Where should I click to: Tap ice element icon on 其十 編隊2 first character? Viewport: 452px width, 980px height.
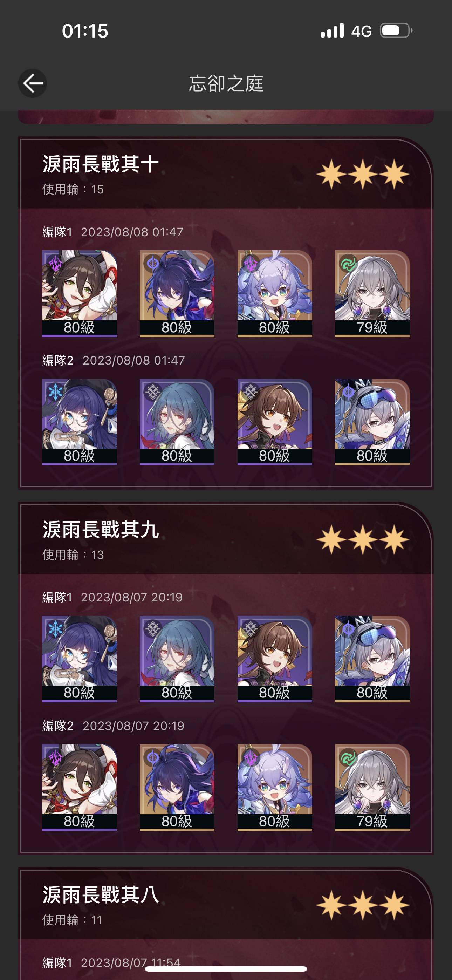pyautogui.click(x=56, y=392)
